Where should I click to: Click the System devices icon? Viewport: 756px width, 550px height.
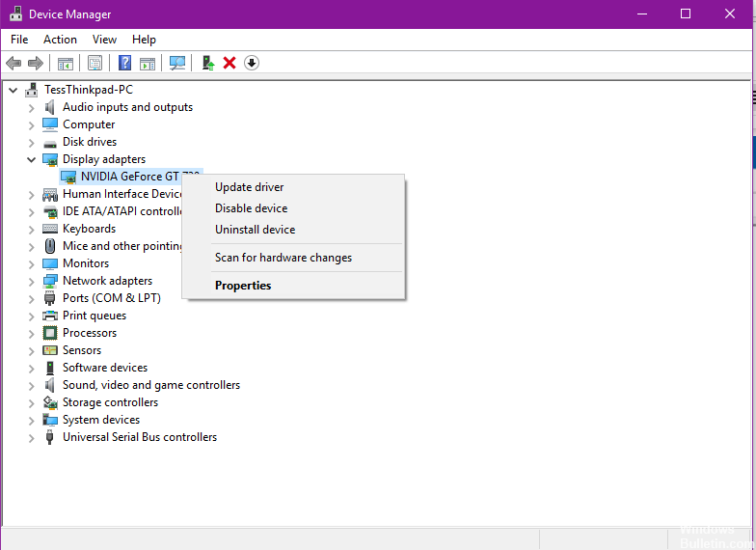pyautogui.click(x=50, y=420)
